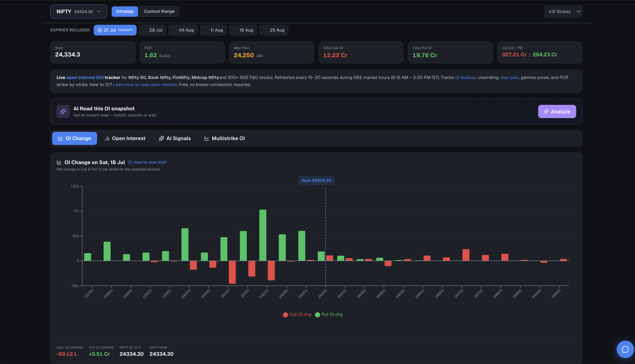Image resolution: width=635 pixels, height=364 pixels.
Task: Click the 50L y-axis label
Action: (76, 236)
